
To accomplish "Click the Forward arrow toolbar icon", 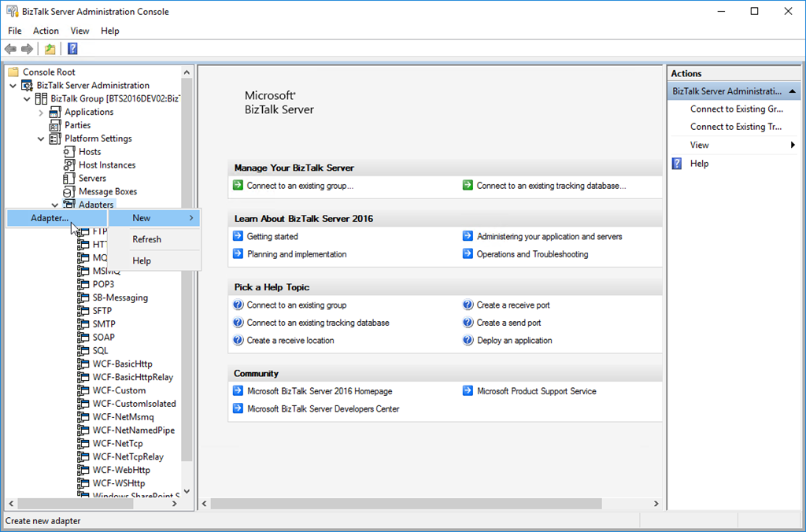I will 28,49.
